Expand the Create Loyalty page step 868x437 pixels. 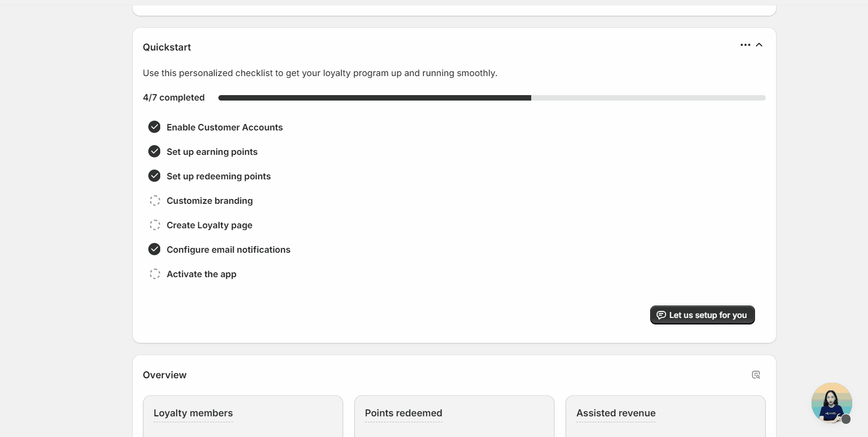pyautogui.click(x=210, y=225)
